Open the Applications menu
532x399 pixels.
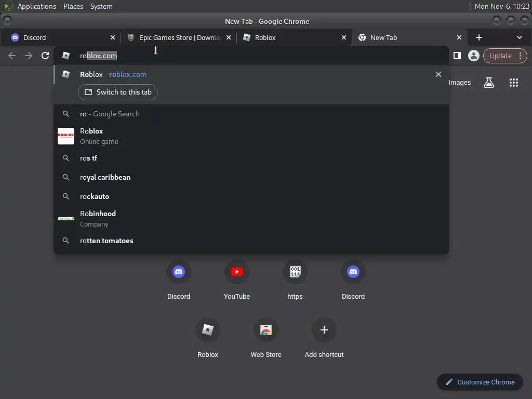point(37,6)
